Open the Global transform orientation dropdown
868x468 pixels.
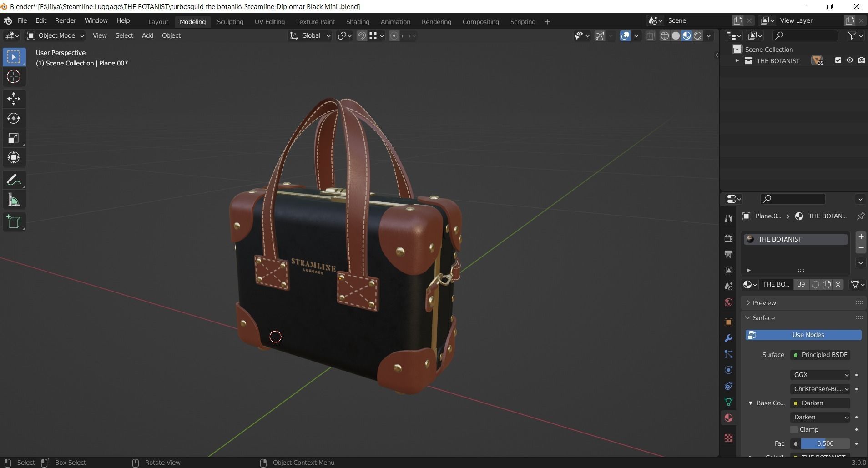pos(310,35)
